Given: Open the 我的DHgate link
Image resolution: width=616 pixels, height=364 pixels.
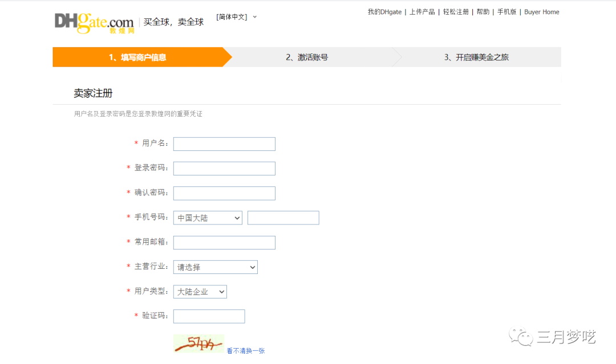Looking at the screenshot, I should pos(384,12).
